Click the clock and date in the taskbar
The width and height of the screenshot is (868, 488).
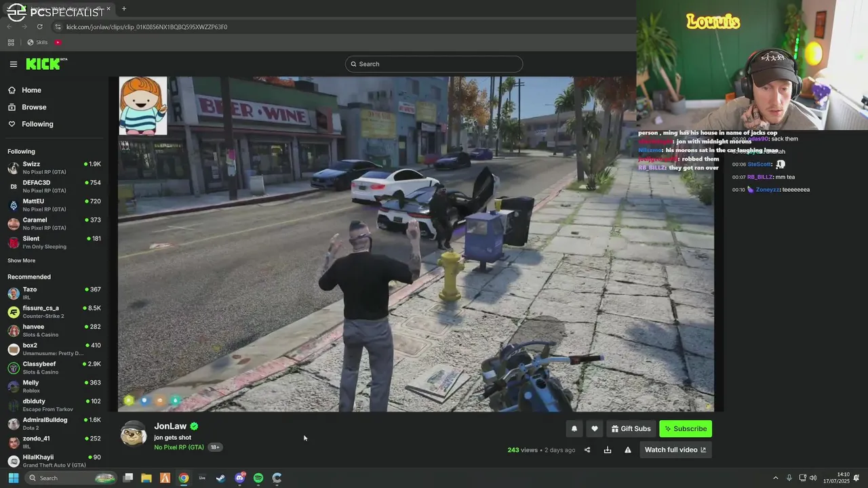tap(836, 478)
